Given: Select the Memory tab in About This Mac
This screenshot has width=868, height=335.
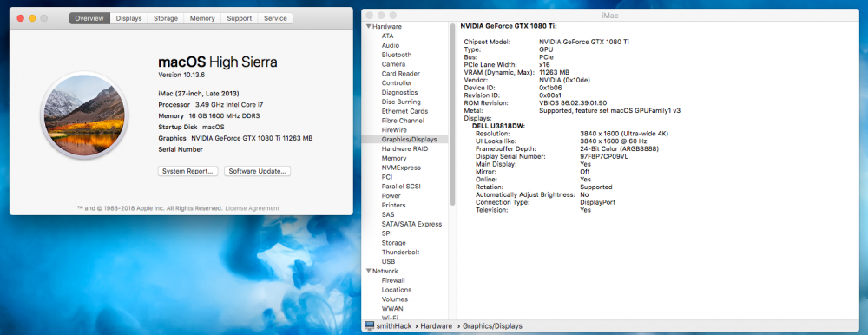Looking at the screenshot, I should click(x=202, y=18).
